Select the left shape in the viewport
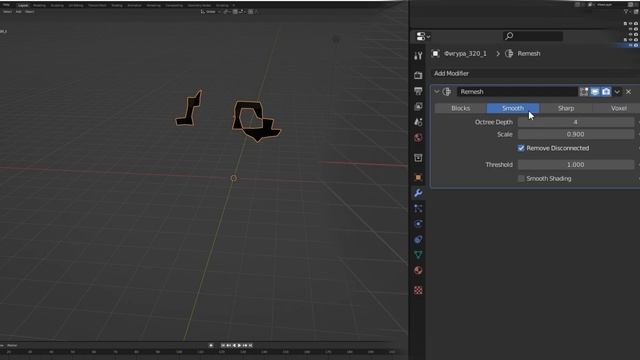 [189, 109]
